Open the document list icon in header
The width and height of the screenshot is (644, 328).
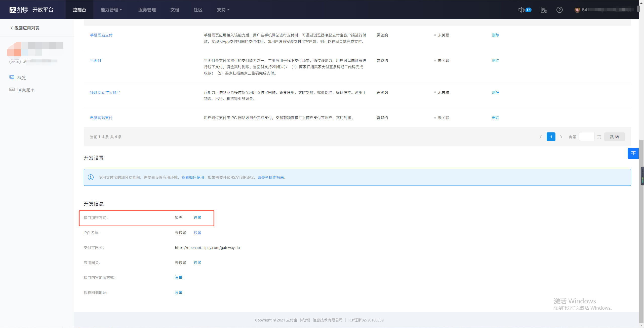[544, 10]
